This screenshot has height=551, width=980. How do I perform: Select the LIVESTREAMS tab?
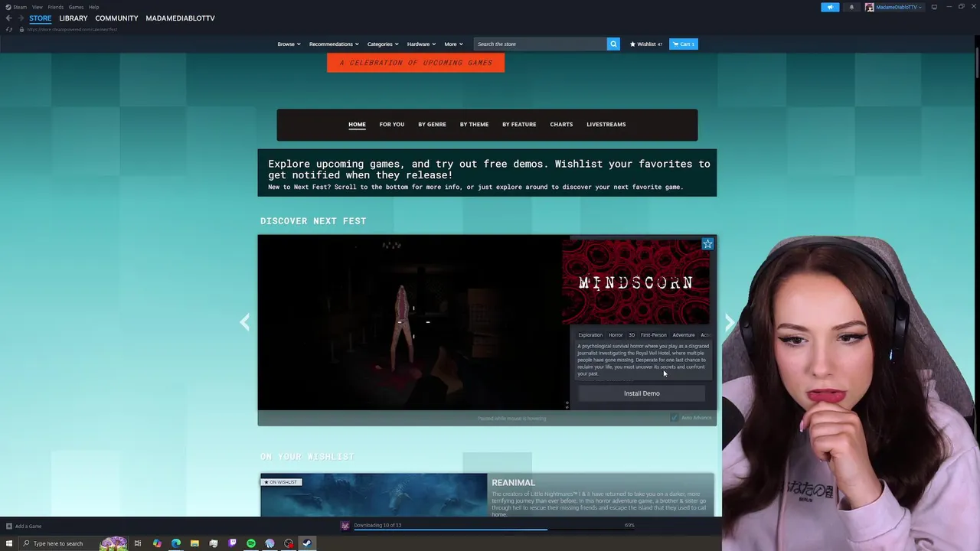[x=606, y=124]
